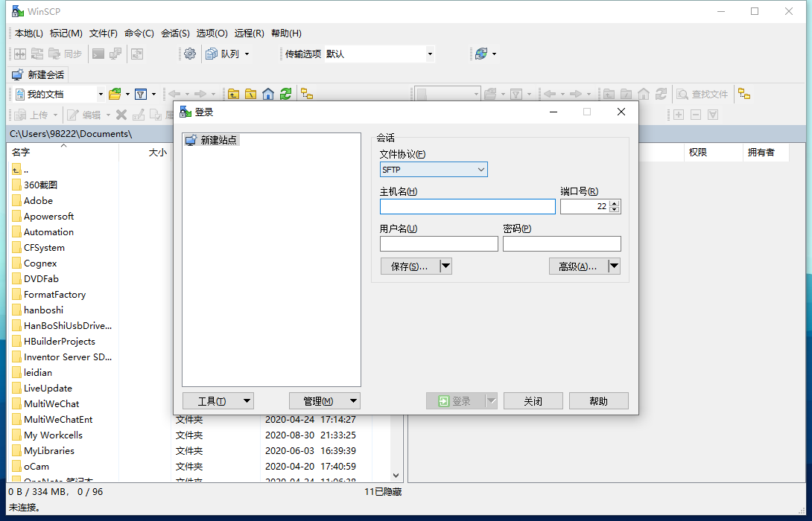Expand the arrow beside 高级(A)

(614, 266)
